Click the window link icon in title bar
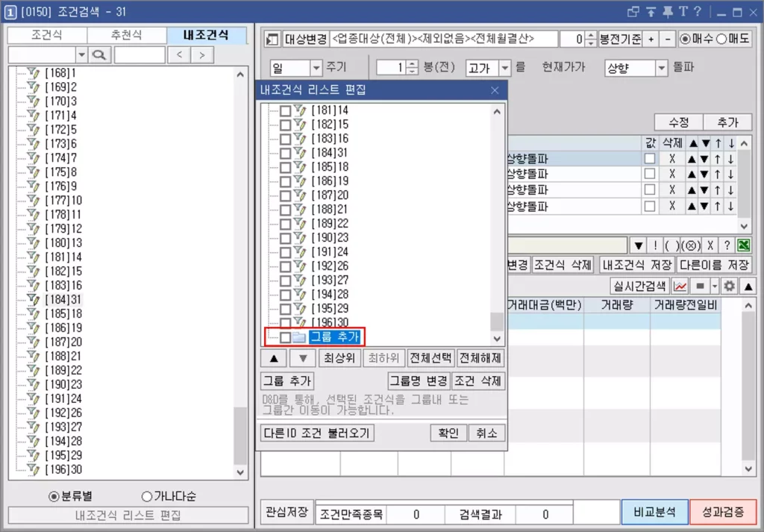Screen dimensions: 764x532 (633, 12)
